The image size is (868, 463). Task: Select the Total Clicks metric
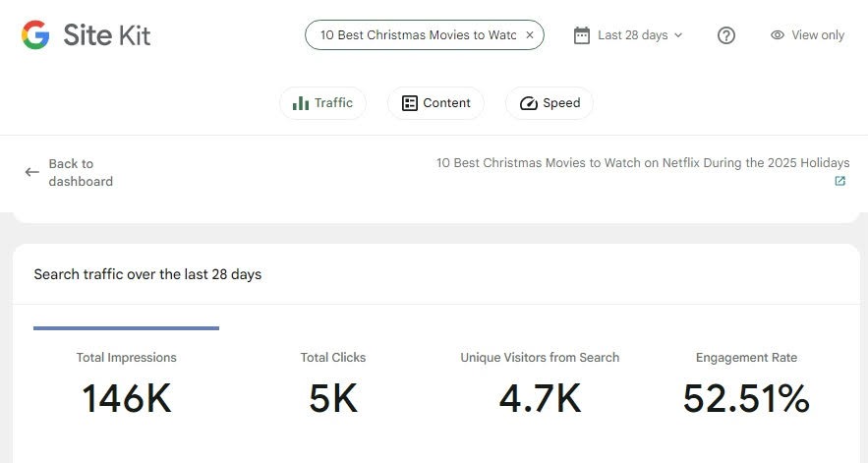tap(333, 383)
